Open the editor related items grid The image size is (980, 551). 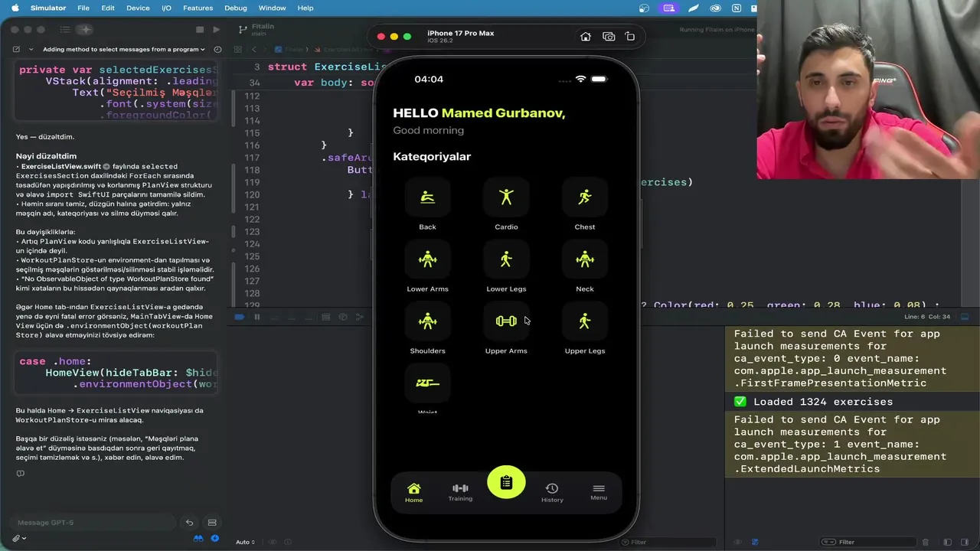point(238,49)
